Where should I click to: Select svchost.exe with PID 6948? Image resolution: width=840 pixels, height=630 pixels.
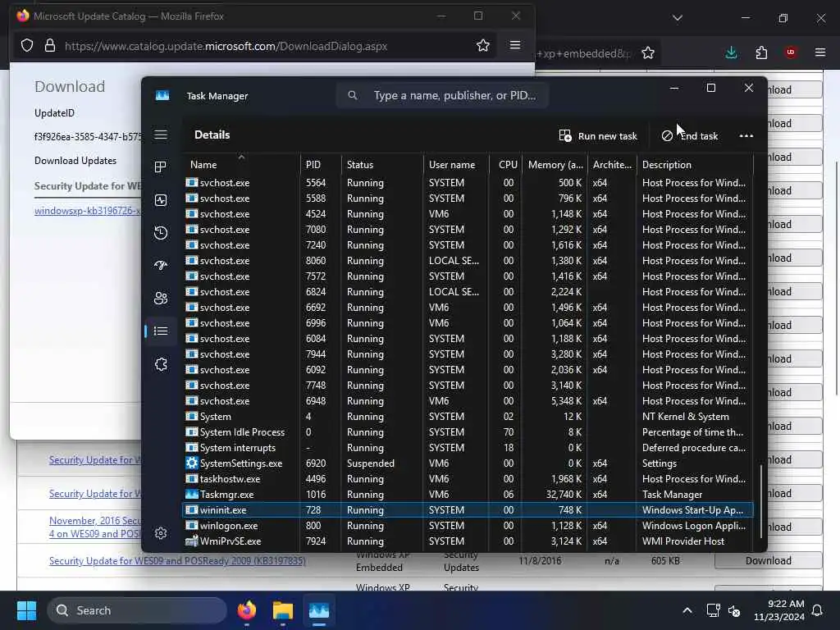click(468, 401)
